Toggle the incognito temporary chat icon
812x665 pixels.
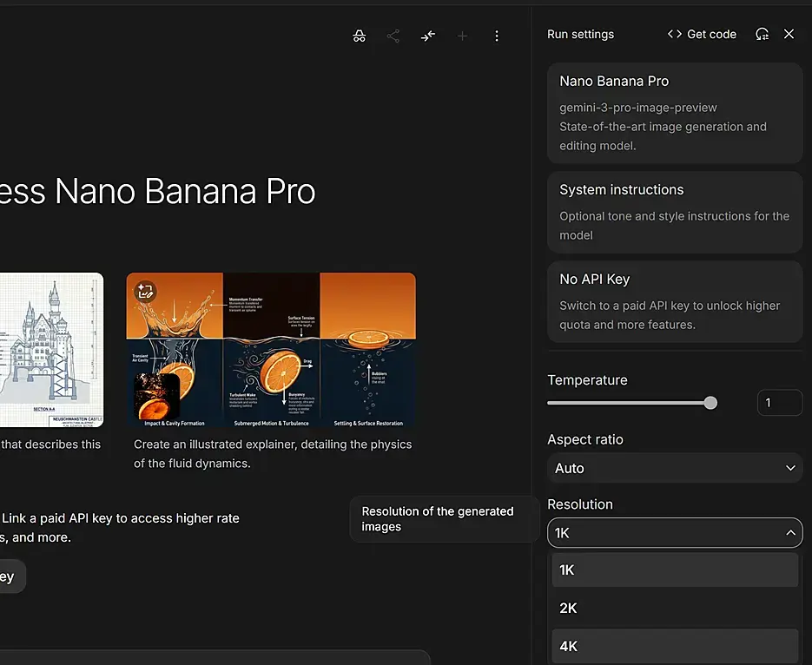(x=360, y=36)
